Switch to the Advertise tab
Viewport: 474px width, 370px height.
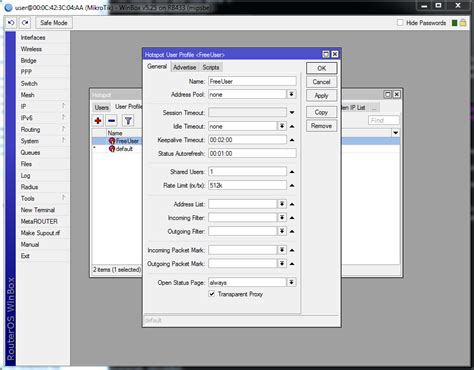point(185,67)
